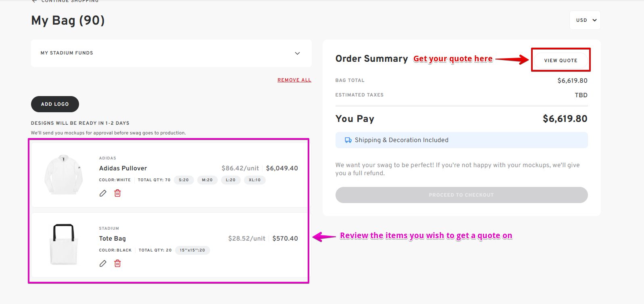Click the Proceed to Checkout button
This screenshot has width=644, height=304.
461,195
